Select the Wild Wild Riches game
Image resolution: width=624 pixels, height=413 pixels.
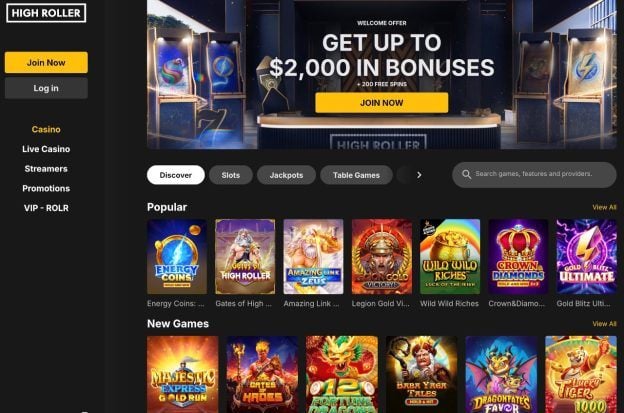(x=450, y=257)
